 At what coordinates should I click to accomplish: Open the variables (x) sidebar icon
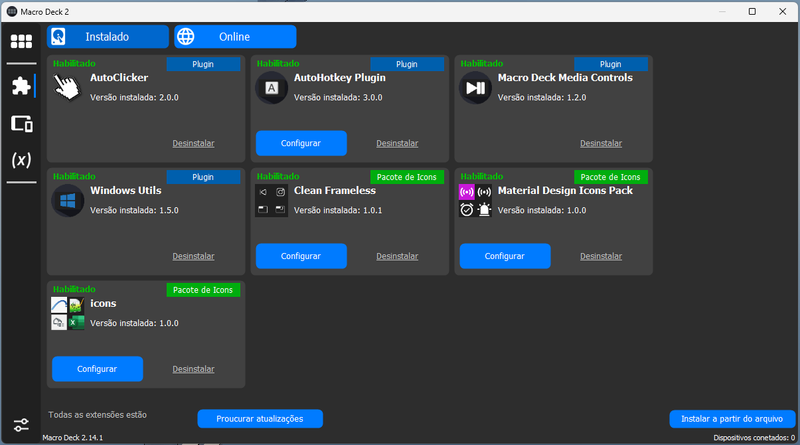(21, 160)
